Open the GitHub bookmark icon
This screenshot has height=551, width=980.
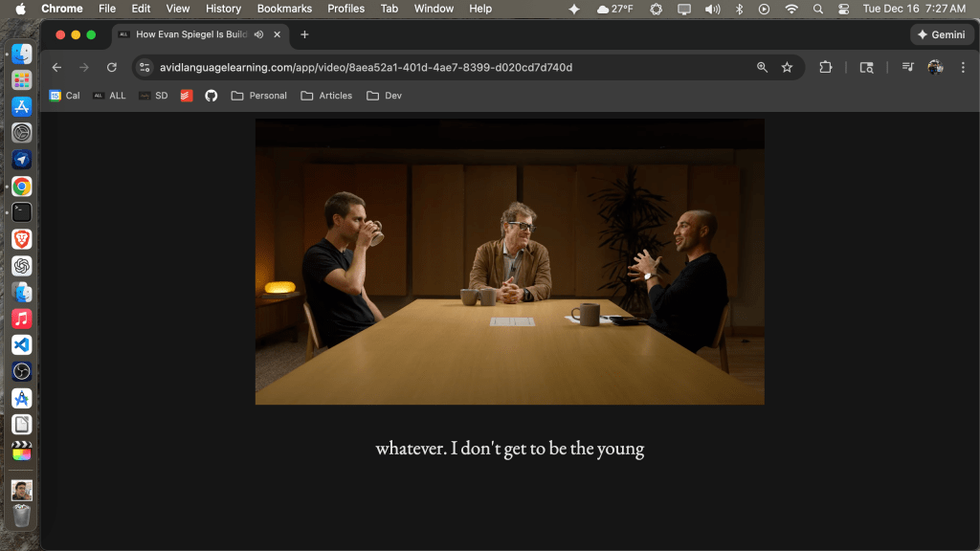(212, 96)
